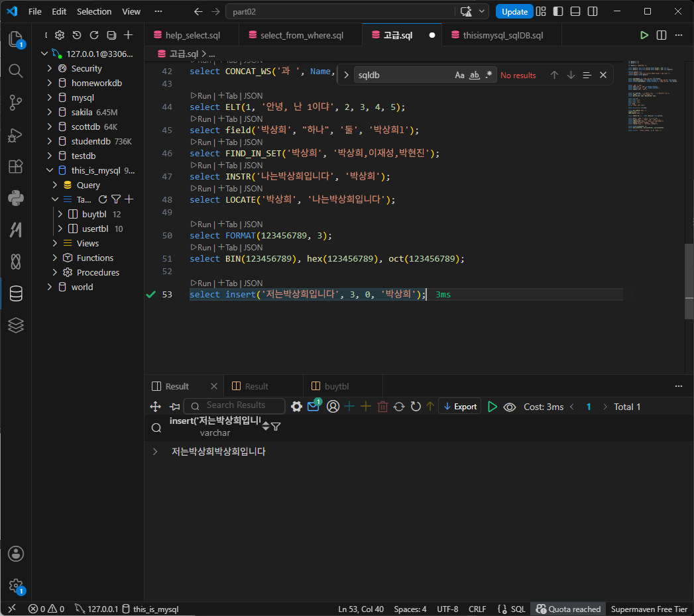
Task: Open Source Control view
Action: [x=16, y=103]
